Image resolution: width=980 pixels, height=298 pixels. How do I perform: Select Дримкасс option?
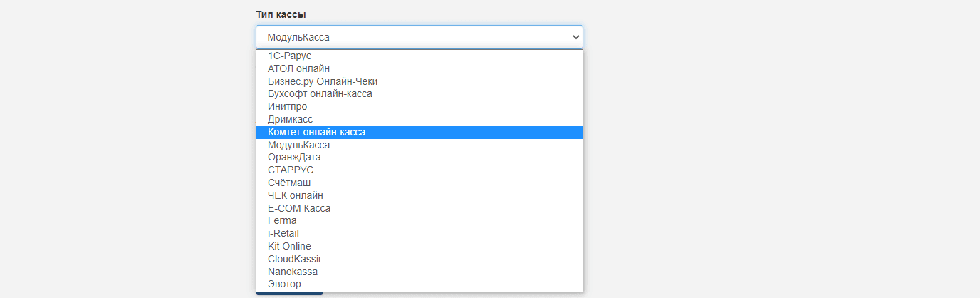(x=290, y=119)
